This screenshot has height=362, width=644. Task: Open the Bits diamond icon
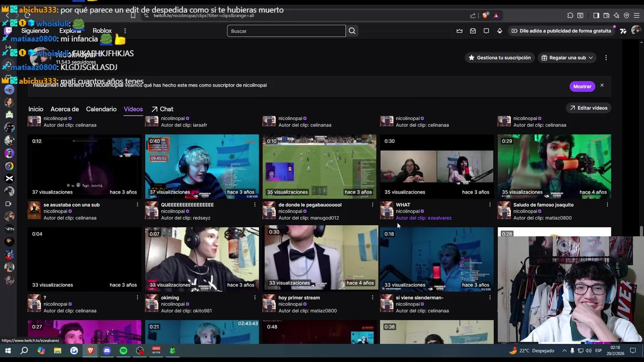click(500, 31)
